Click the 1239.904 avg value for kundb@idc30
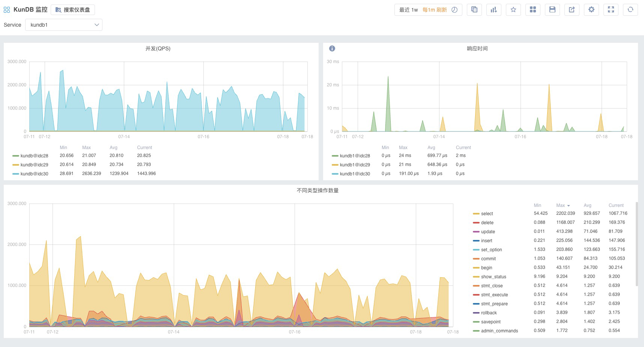 [x=119, y=173]
